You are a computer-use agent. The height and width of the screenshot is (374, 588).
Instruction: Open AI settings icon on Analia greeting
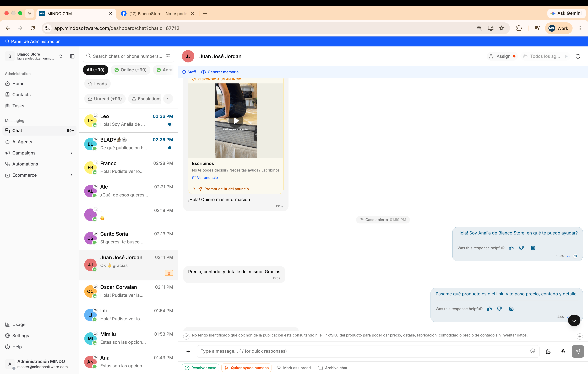(x=533, y=248)
